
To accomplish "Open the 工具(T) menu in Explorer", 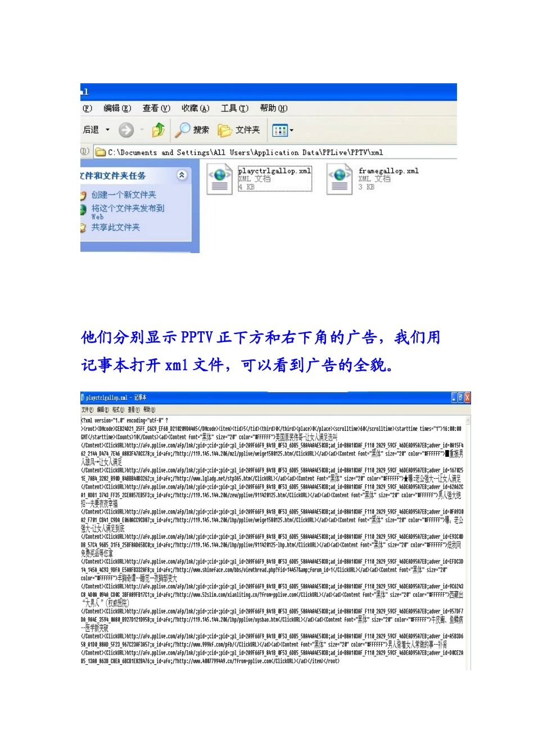I will point(234,108).
